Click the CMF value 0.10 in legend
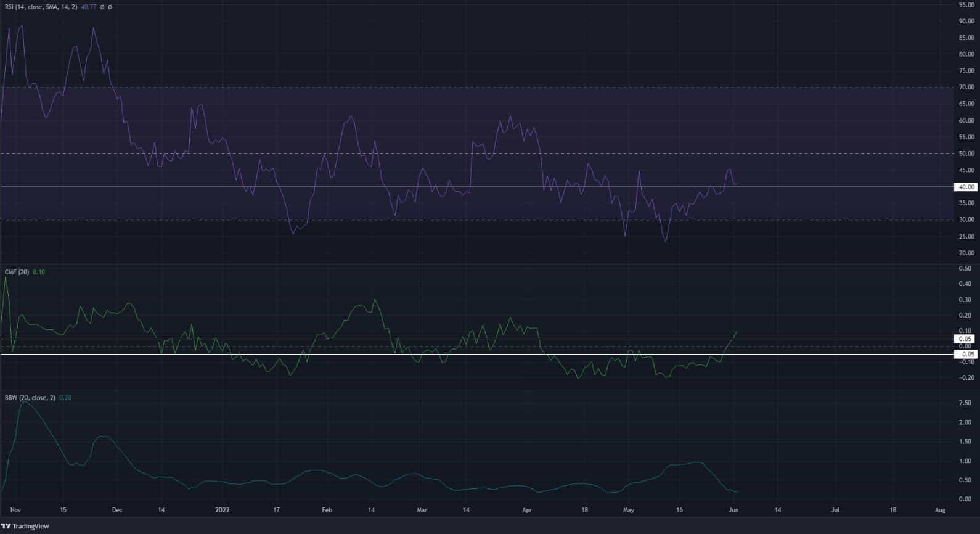Viewport: 980px width, 534px height. tap(38, 272)
